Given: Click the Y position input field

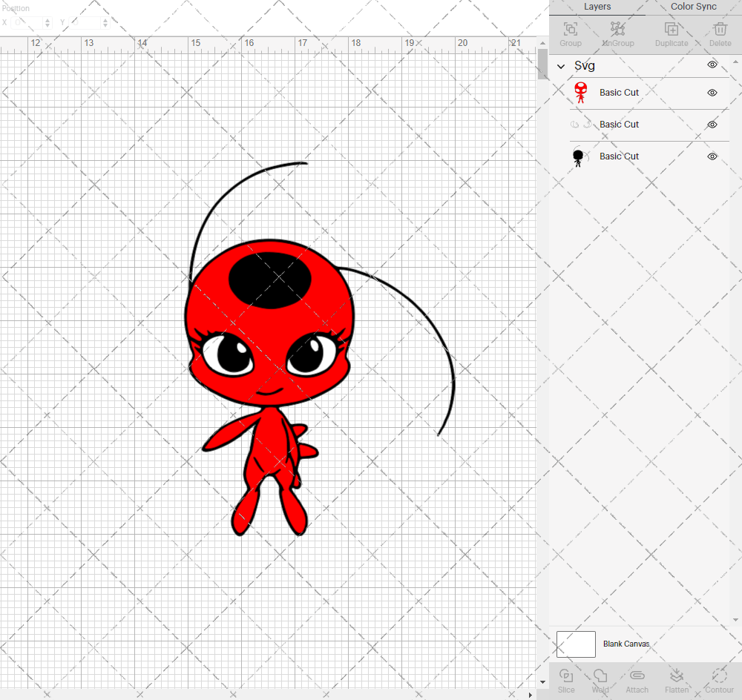Looking at the screenshot, I should [x=85, y=22].
